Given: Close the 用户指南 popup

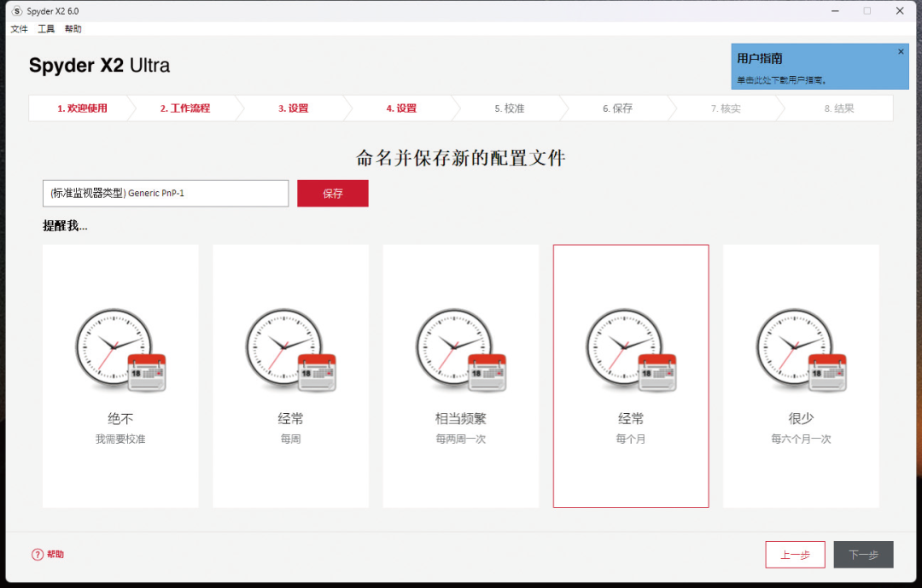Looking at the screenshot, I should click(900, 52).
